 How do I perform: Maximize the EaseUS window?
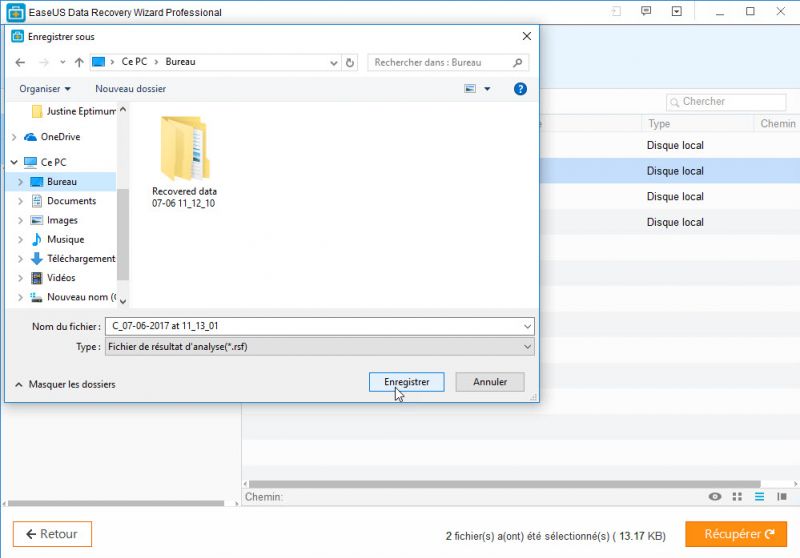pos(750,11)
